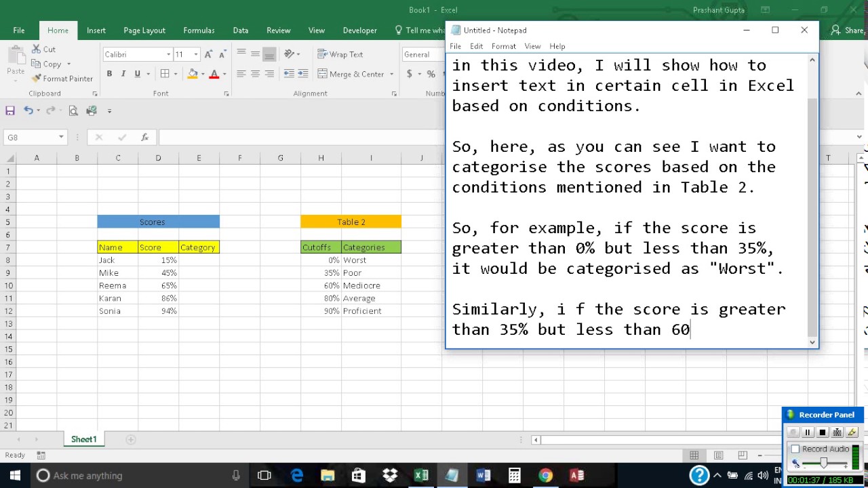Open Notepad's Format menu
868x488 pixels.
click(503, 46)
